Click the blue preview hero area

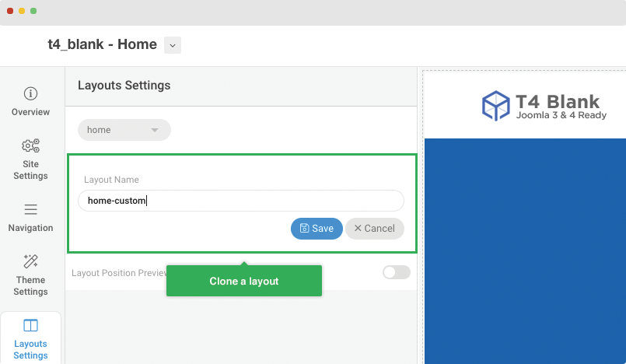[525, 251]
